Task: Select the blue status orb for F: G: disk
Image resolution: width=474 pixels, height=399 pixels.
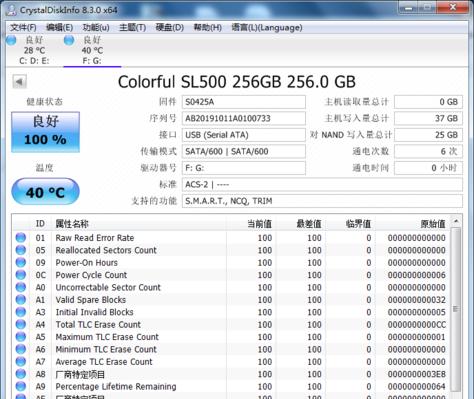Action: pos(69,40)
